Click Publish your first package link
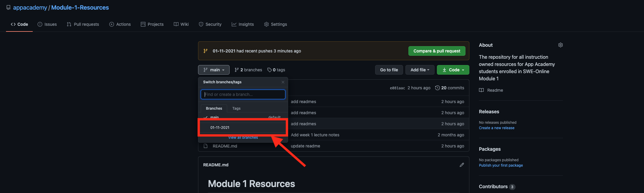644x193 pixels. [501, 165]
